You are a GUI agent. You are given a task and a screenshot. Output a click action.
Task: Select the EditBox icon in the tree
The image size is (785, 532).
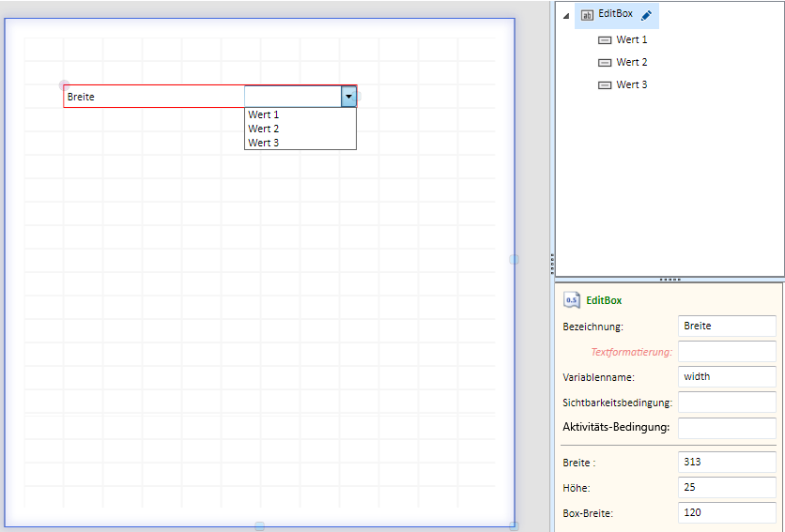point(587,15)
